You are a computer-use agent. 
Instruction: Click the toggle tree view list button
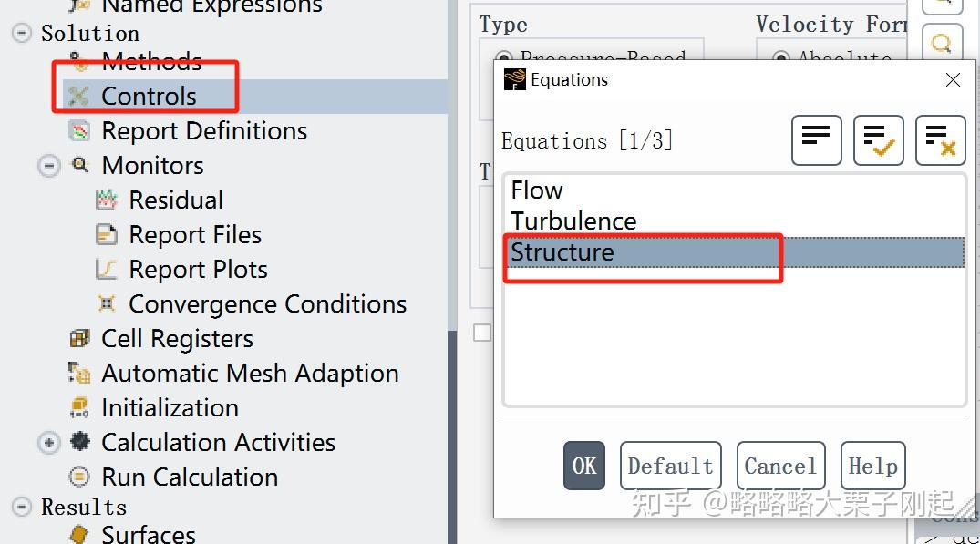click(x=816, y=140)
